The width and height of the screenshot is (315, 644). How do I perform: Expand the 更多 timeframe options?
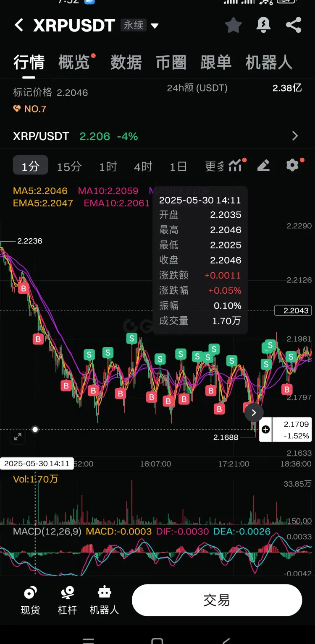(x=215, y=167)
